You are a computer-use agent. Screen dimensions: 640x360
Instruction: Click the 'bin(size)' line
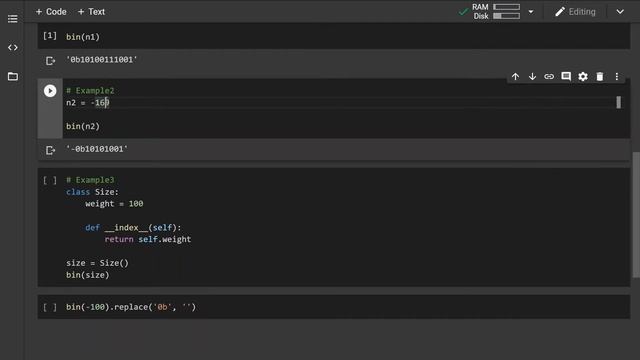pyautogui.click(x=88, y=275)
